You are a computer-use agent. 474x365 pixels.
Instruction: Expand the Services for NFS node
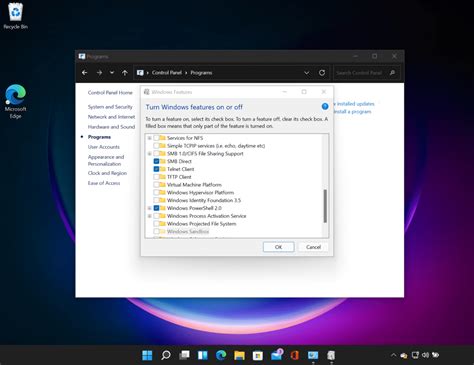point(150,138)
